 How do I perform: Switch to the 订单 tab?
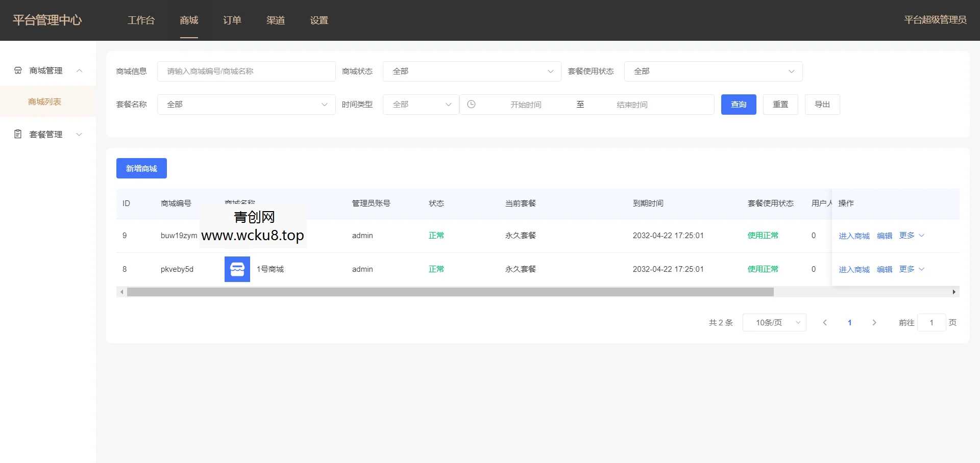[232, 20]
